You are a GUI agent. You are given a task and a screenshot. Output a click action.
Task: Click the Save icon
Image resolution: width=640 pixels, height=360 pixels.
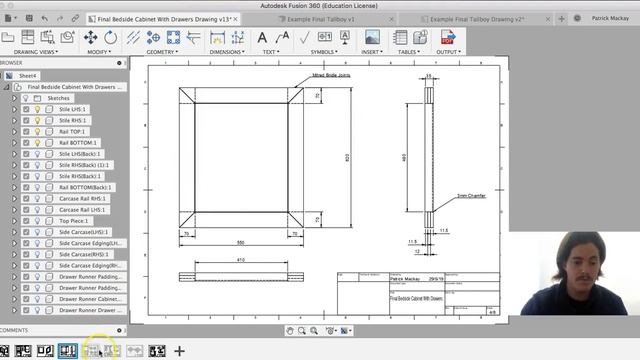[29, 18]
